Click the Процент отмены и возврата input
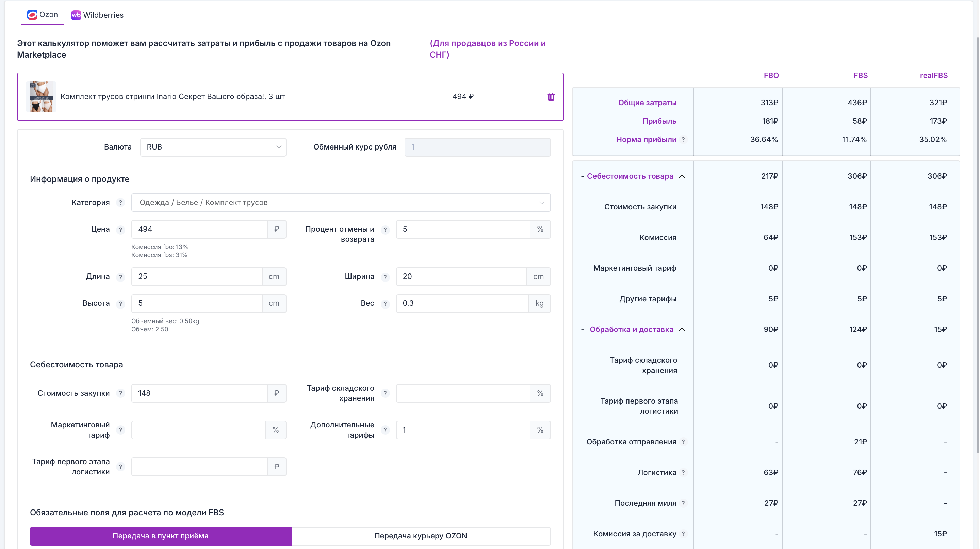 [x=463, y=229]
